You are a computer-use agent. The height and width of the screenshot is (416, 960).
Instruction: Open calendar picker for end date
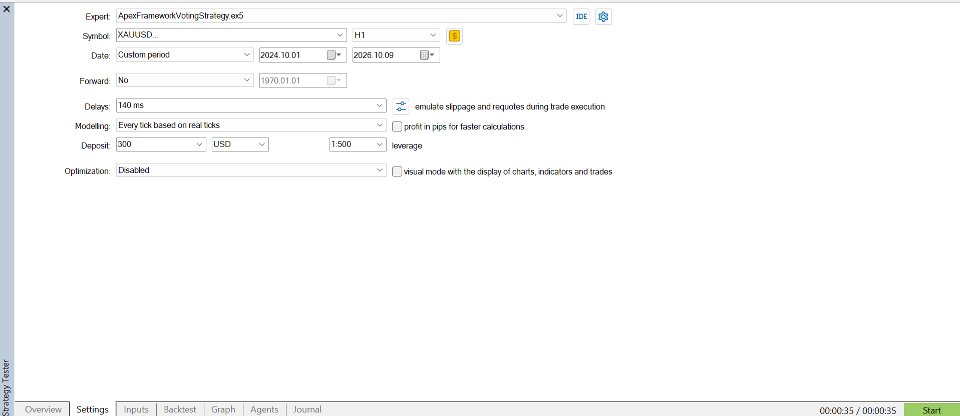pos(427,55)
